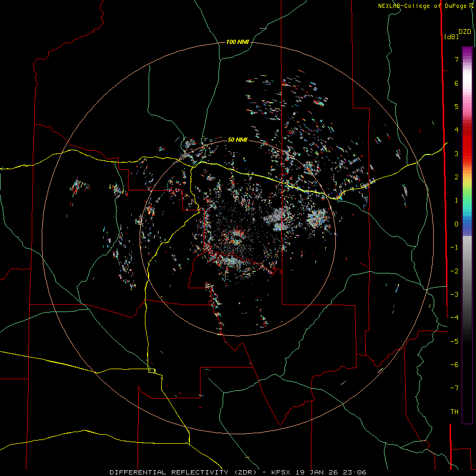Click the 1 value on the color scale
Viewport: 476px width, 476px height.
point(456,200)
